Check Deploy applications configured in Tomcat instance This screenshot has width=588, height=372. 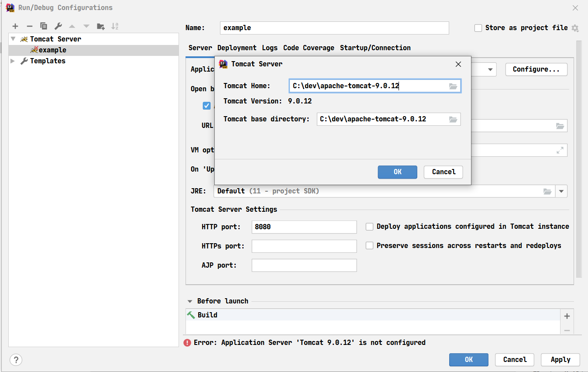[x=370, y=227]
